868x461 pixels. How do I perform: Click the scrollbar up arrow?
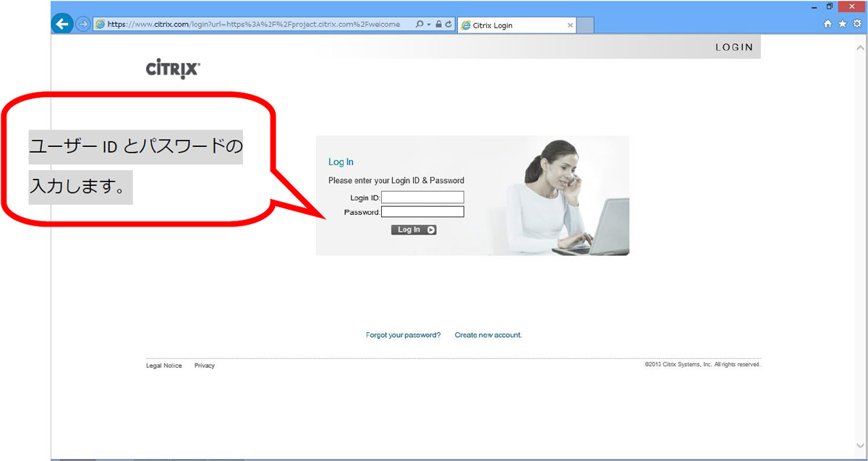(860, 46)
